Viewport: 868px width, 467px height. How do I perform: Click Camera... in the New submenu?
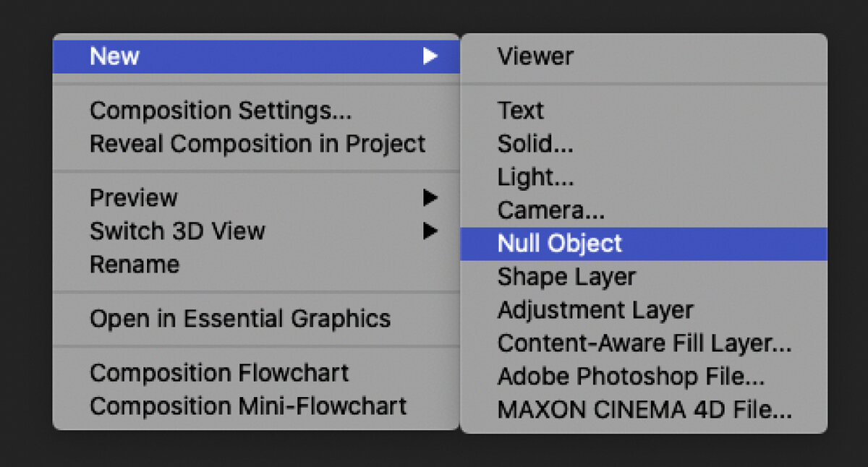pos(550,210)
